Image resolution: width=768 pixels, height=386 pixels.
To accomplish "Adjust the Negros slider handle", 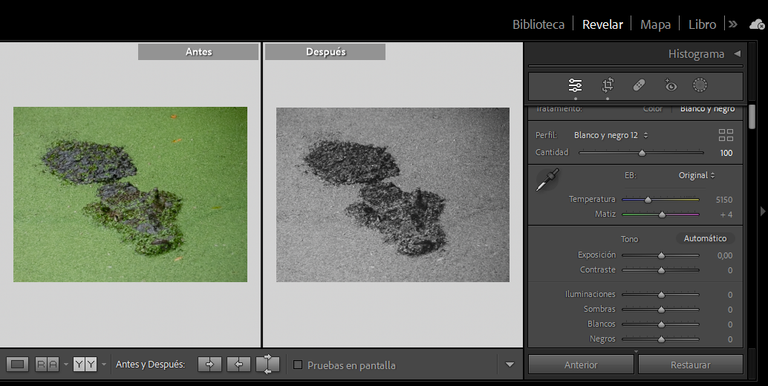I will pyautogui.click(x=661, y=339).
